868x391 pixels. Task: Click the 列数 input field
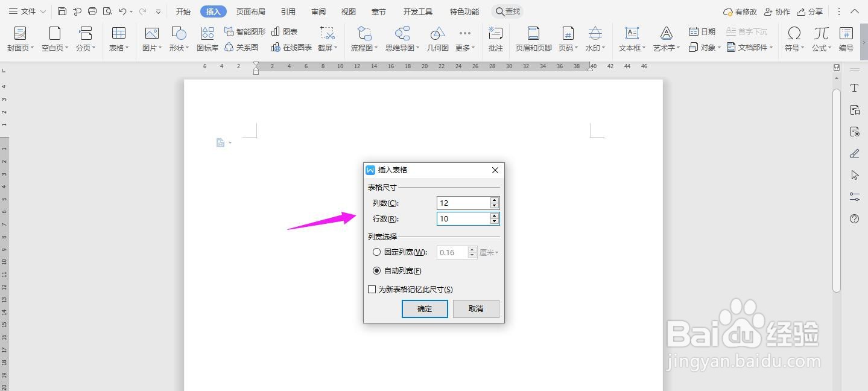tap(463, 203)
